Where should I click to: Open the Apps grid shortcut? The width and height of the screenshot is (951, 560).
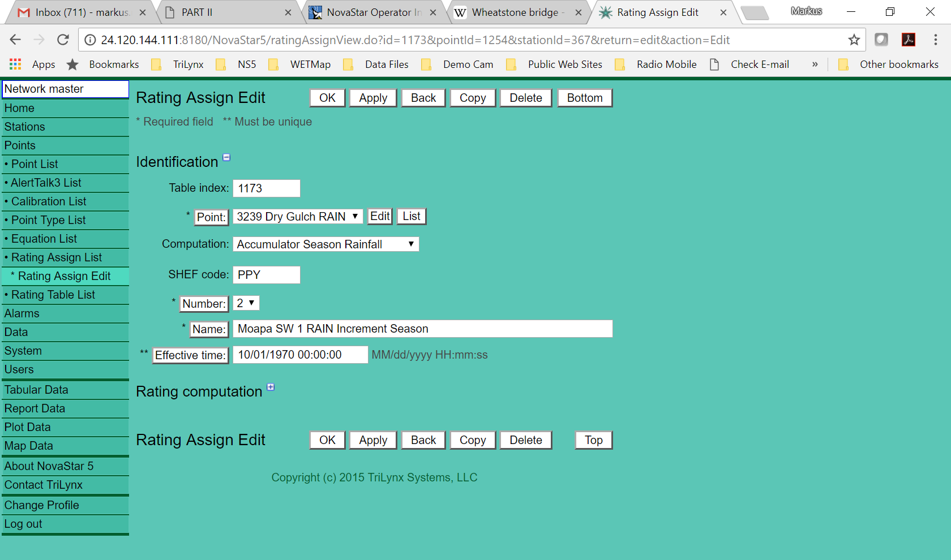tap(15, 64)
